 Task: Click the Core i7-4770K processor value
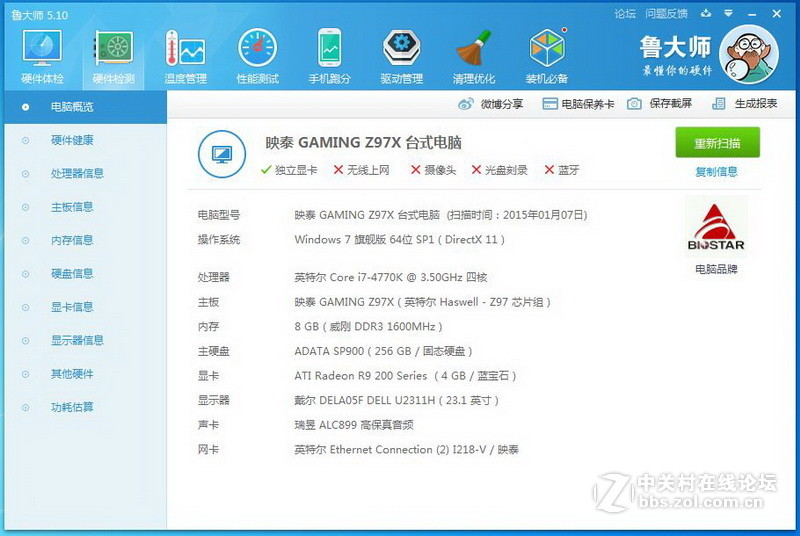click(x=391, y=277)
